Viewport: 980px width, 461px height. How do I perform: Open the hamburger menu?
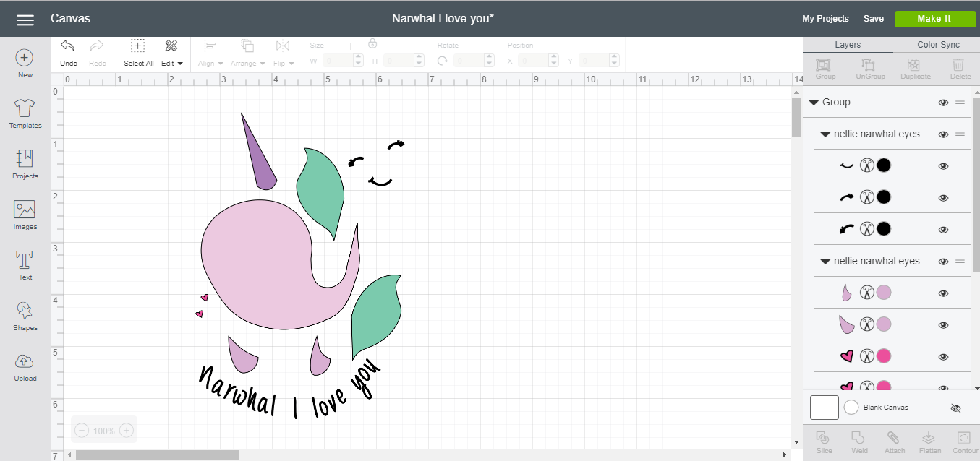25,19
